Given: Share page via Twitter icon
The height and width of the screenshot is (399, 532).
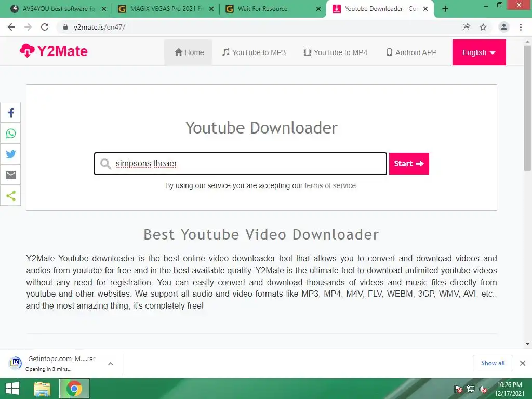Looking at the screenshot, I should (10, 154).
